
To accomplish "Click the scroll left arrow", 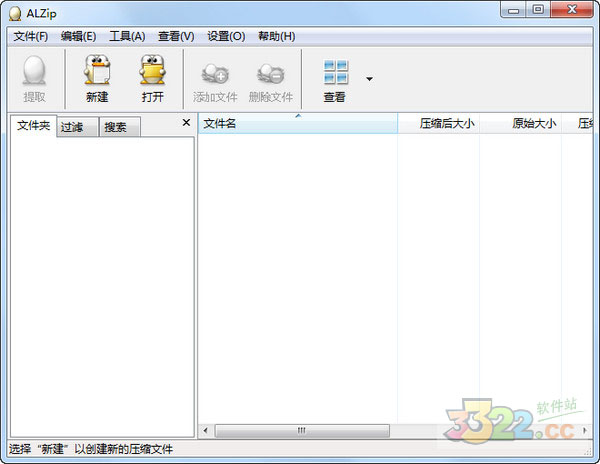I will pyautogui.click(x=205, y=431).
